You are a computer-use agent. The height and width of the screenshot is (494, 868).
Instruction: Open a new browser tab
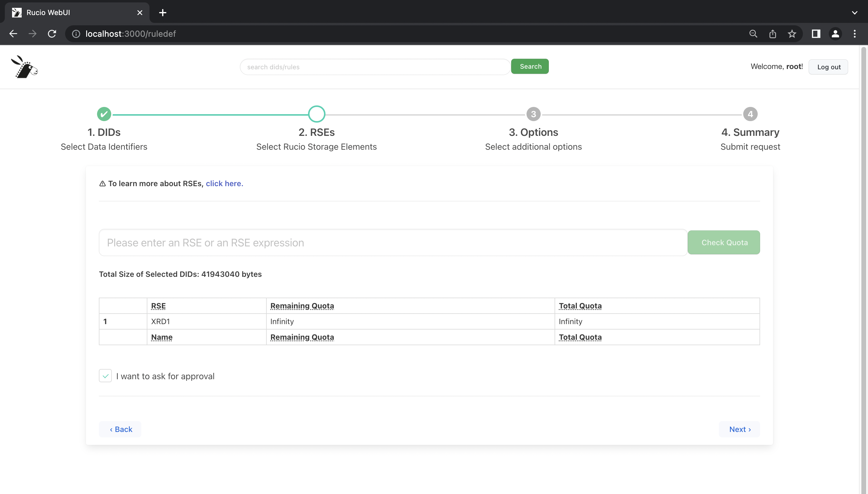[163, 13]
